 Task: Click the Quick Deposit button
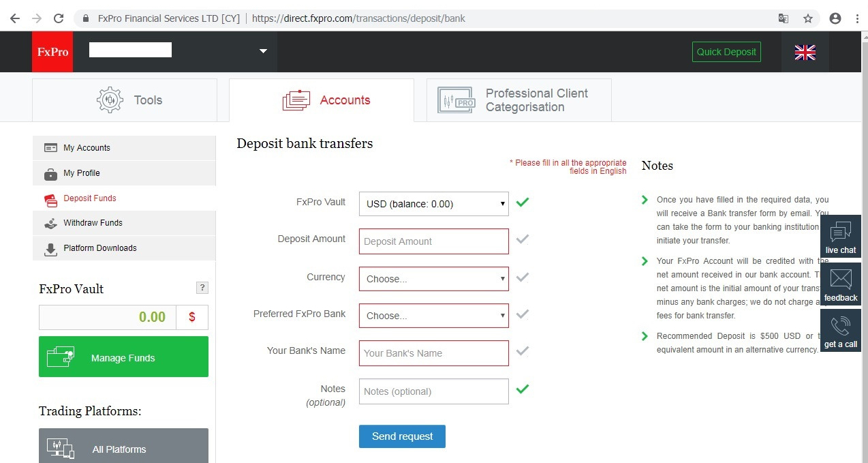click(x=726, y=52)
